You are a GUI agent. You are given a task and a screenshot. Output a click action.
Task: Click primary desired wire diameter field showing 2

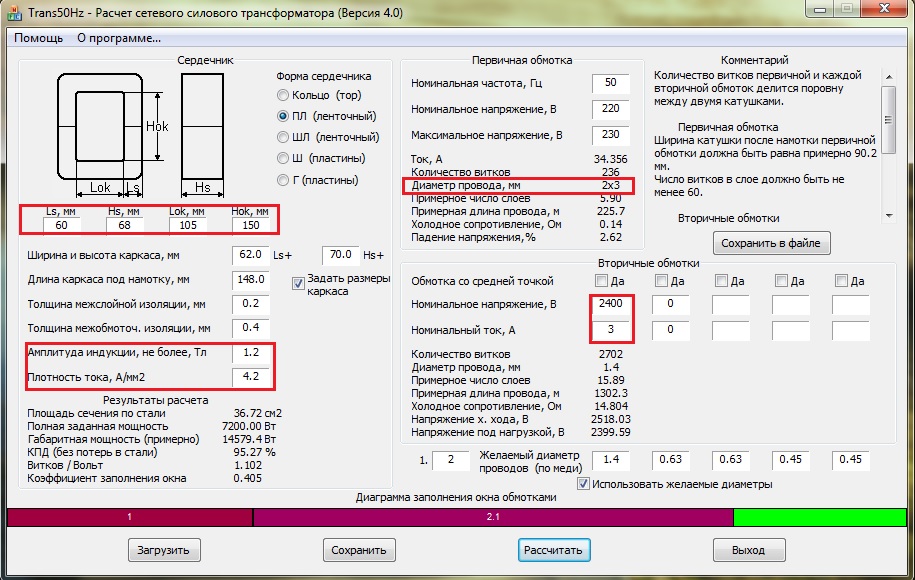click(450, 460)
